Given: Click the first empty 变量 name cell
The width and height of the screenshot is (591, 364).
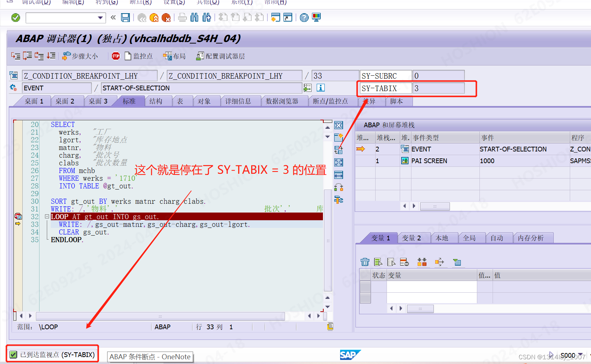Looking at the screenshot, I should [432, 287].
